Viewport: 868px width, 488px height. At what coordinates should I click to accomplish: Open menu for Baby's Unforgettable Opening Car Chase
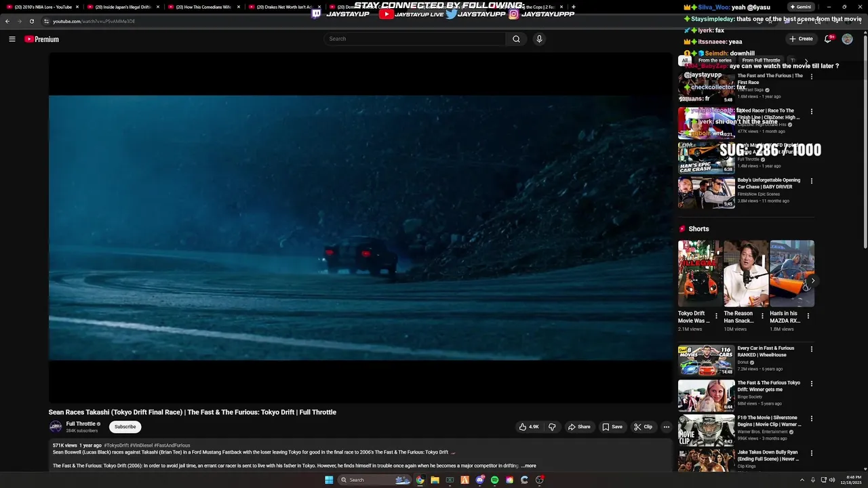(812, 181)
